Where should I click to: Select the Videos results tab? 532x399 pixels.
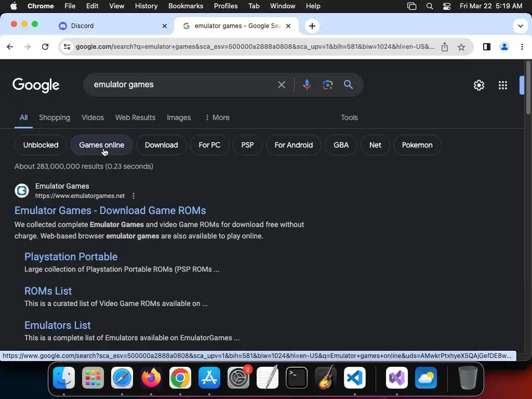pos(92,117)
